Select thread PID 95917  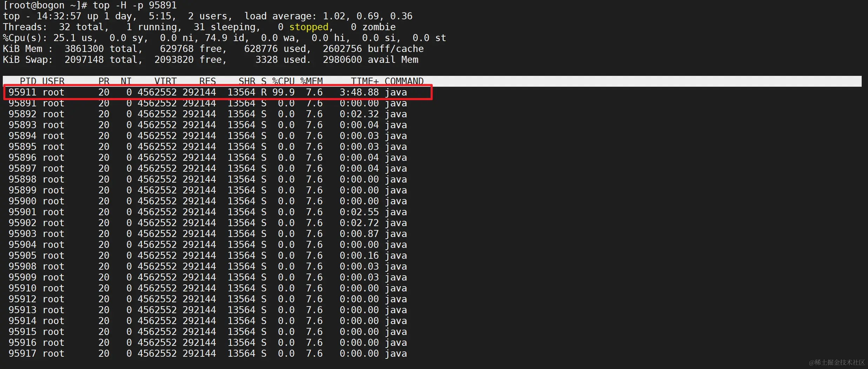pos(22,354)
